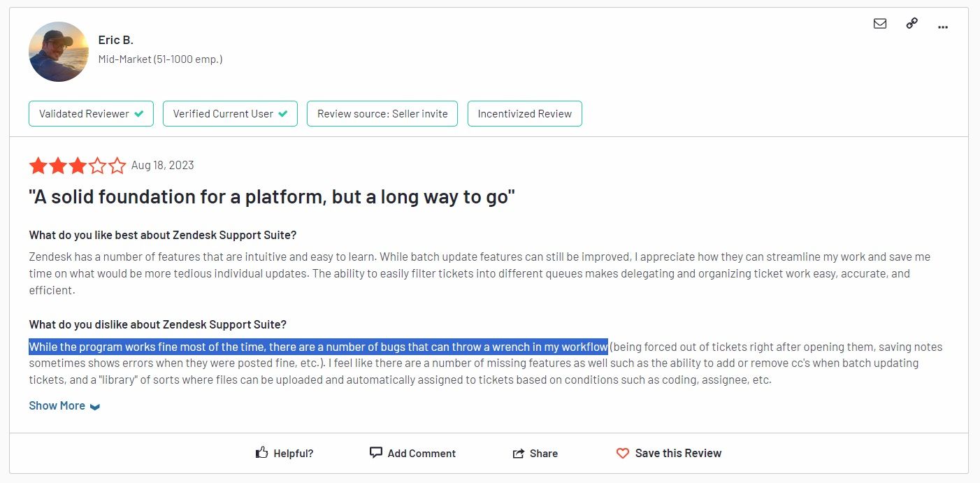Viewport: 980px width, 483px height.
Task: Expand review with Show More chevron
Action: [x=95, y=407]
